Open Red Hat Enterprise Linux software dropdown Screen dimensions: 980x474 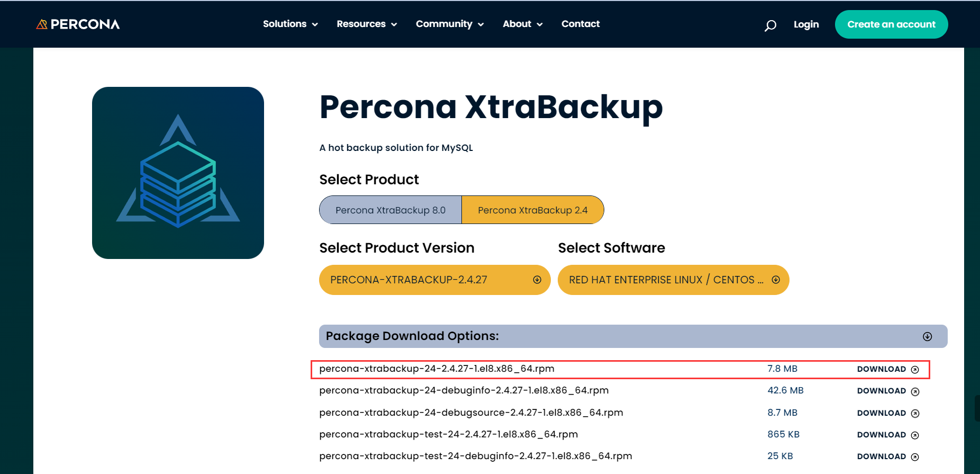click(674, 280)
